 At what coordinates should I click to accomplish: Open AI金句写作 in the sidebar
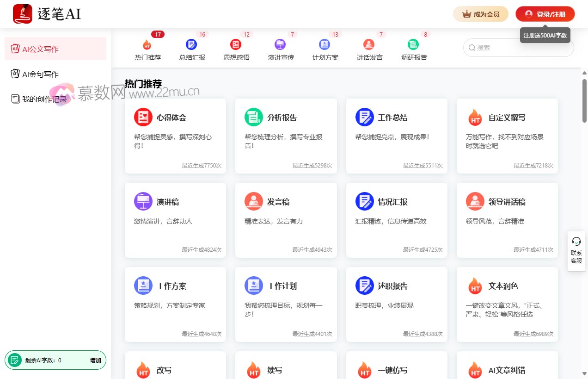tap(40, 74)
